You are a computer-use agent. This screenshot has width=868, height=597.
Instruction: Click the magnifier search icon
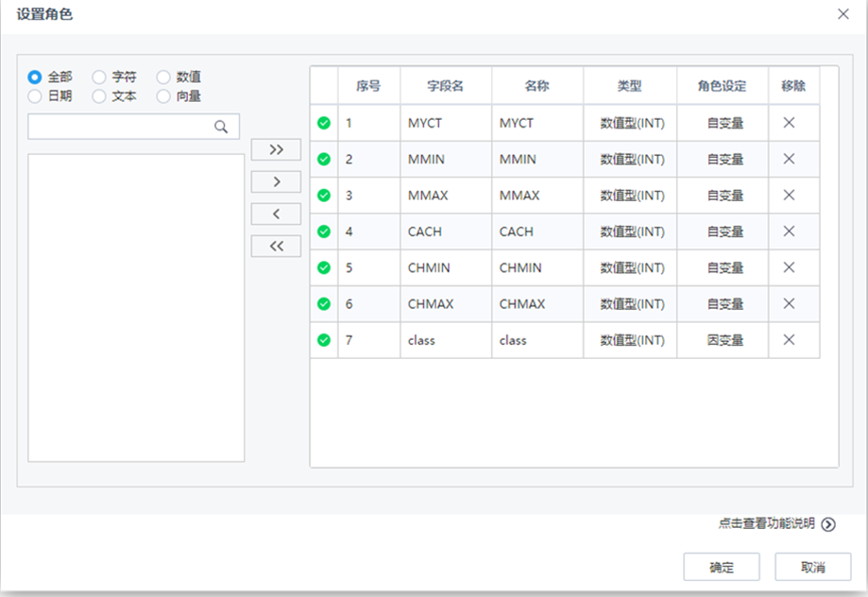(x=221, y=126)
